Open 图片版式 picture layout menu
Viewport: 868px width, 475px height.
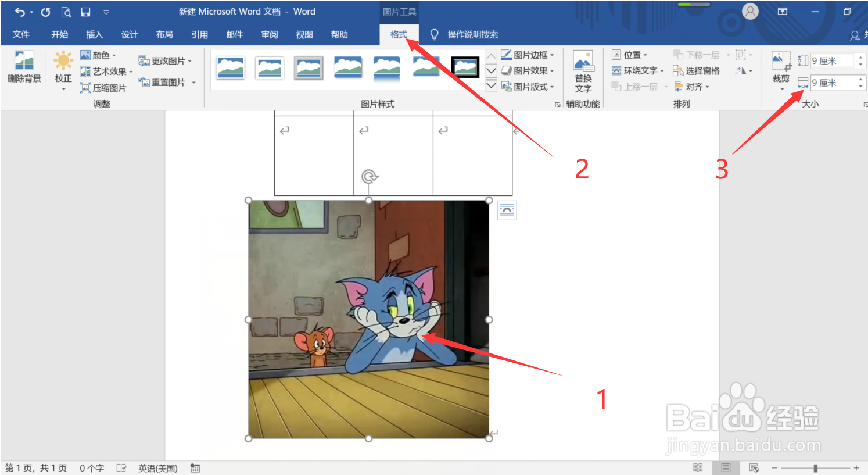pyautogui.click(x=528, y=87)
